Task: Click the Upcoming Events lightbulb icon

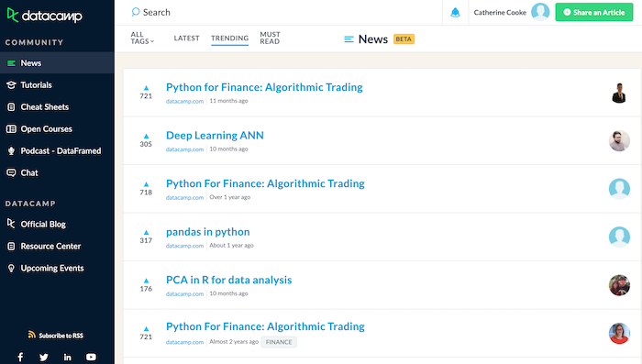Action: coord(11,269)
